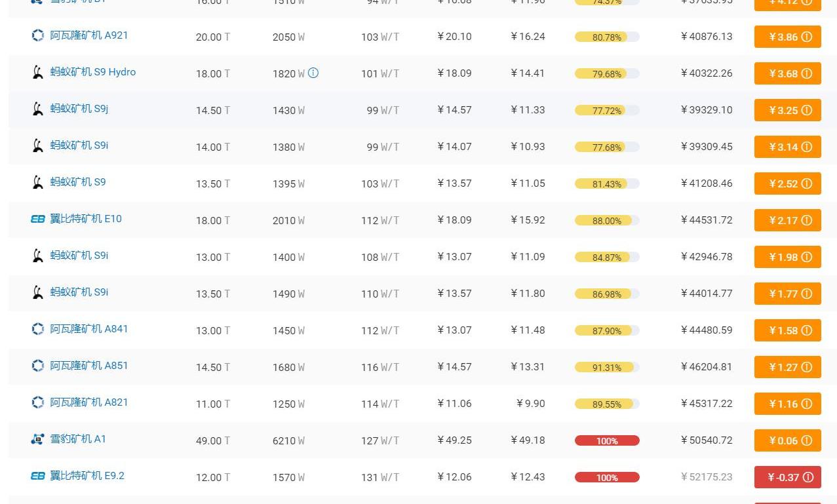Click the info icon next to 1820 W
The image size is (837, 504).
313,73
